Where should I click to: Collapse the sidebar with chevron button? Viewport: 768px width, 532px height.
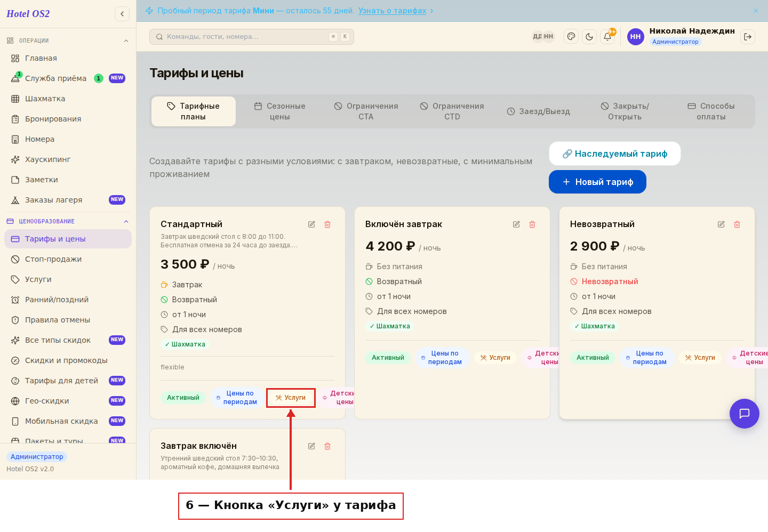[x=122, y=14]
